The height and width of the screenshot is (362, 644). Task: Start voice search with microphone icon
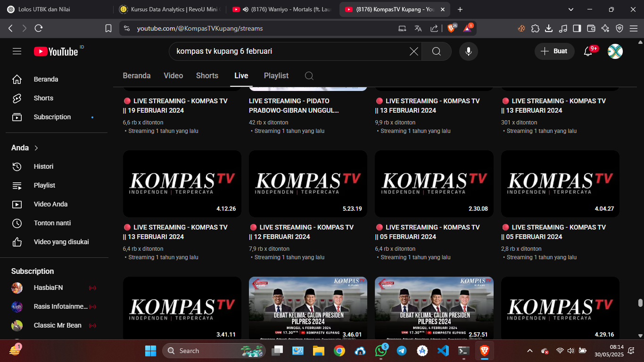469,51
